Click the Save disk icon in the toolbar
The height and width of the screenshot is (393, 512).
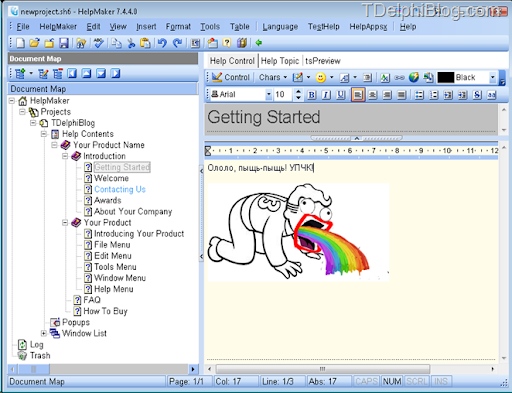[64, 43]
